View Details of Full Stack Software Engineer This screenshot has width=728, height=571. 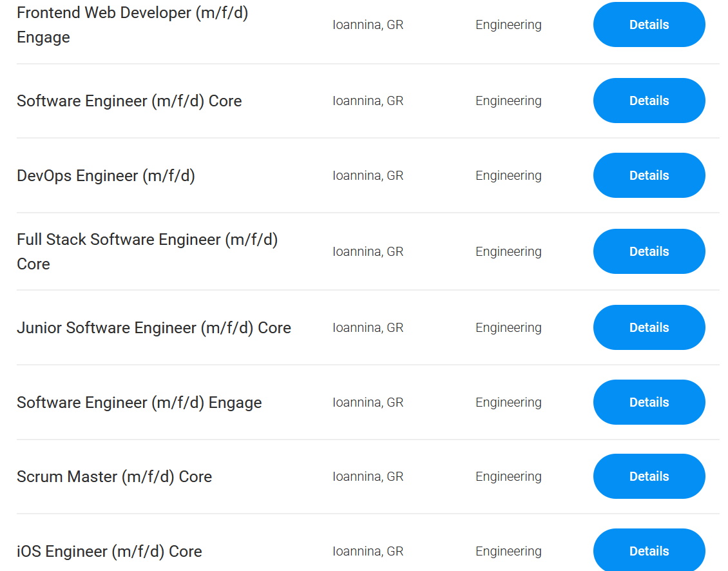click(649, 251)
